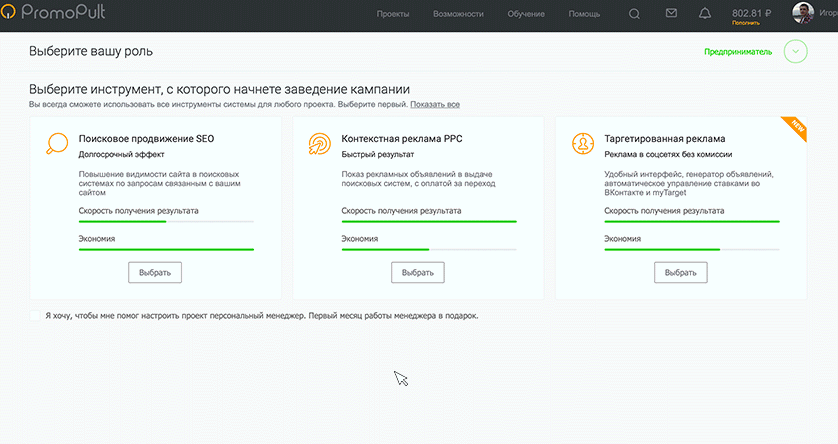Open notifications bell icon

tap(705, 14)
